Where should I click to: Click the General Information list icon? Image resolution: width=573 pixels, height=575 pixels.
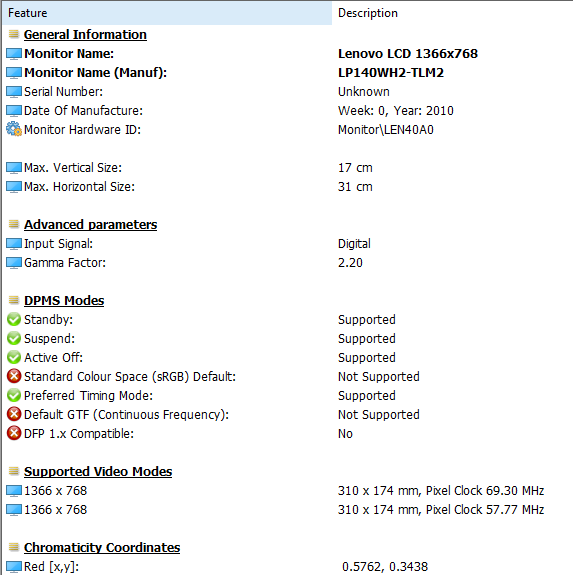14,34
